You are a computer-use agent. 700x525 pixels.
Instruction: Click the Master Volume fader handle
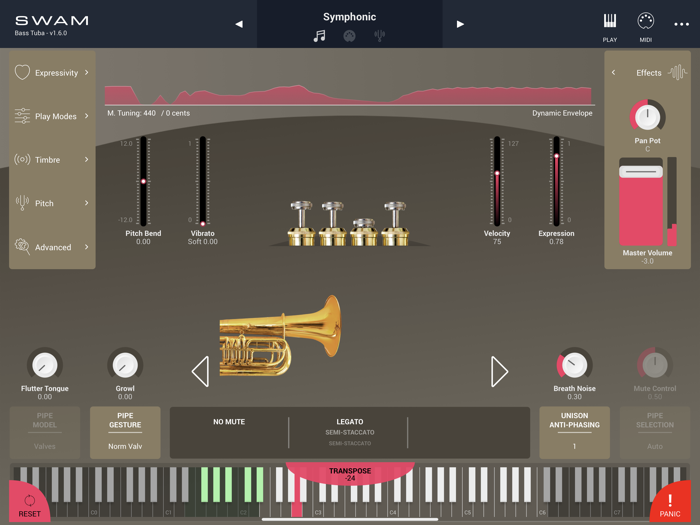click(x=641, y=172)
